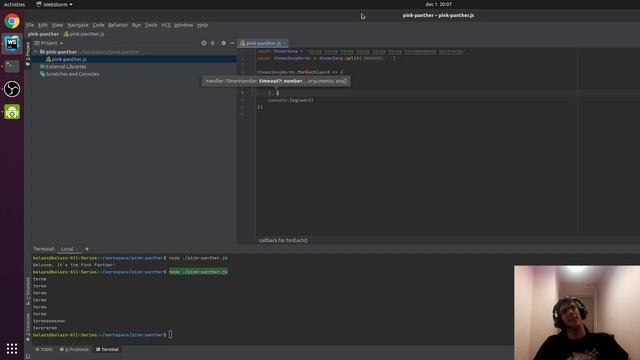Click highlighted node ./pink-panther.js command

tap(198, 272)
